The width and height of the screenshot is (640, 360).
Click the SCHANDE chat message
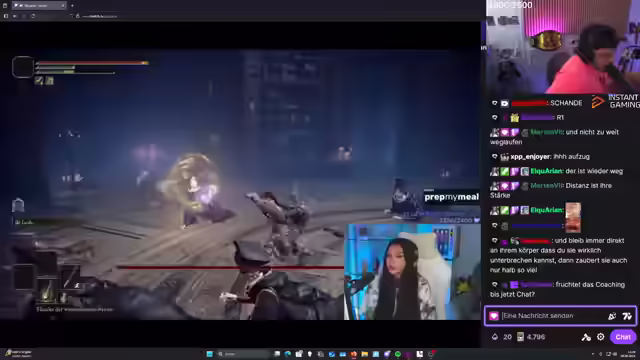566,103
